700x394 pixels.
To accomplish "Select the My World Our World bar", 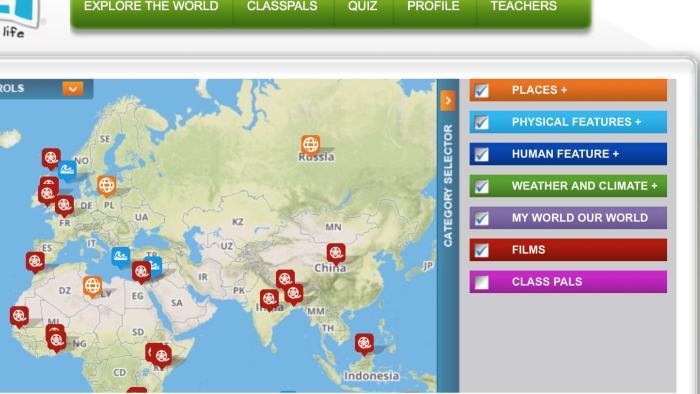I will point(568,218).
